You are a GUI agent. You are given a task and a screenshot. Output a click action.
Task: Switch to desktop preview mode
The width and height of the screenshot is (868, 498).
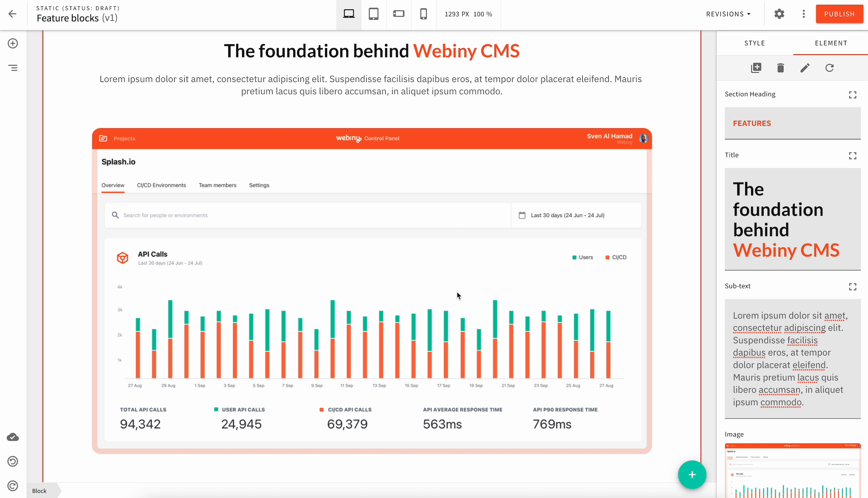[349, 14]
